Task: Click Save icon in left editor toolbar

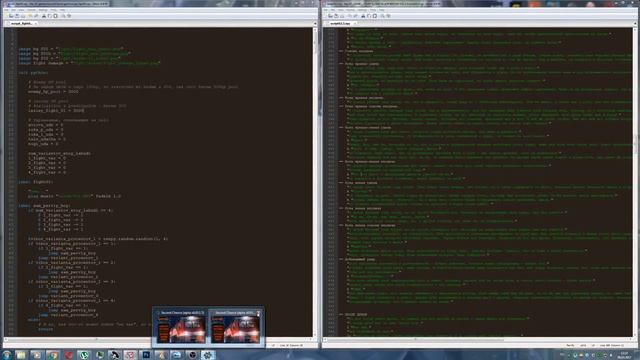Action: (x=17, y=16)
